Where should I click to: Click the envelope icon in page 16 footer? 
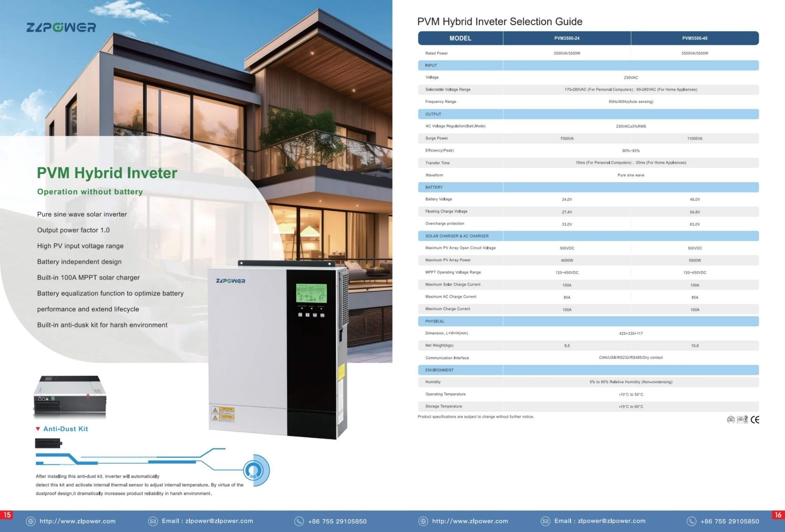[545, 521]
